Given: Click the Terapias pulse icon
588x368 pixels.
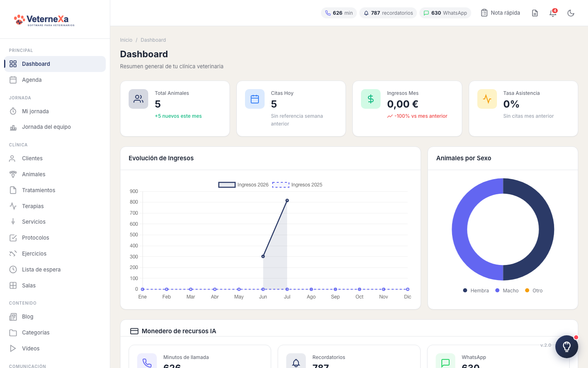Looking at the screenshot, I should (13, 206).
